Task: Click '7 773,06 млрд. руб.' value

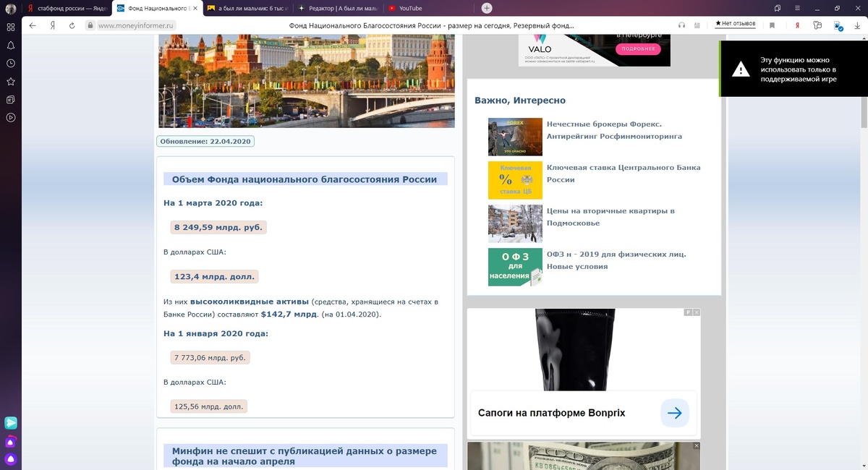Action: (x=210, y=357)
